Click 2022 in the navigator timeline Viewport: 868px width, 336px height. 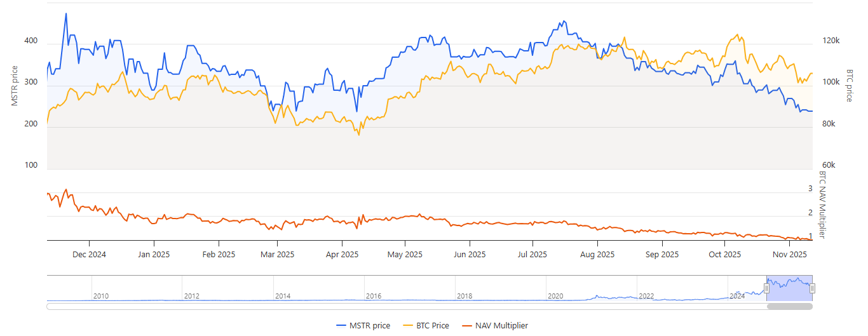tap(646, 296)
